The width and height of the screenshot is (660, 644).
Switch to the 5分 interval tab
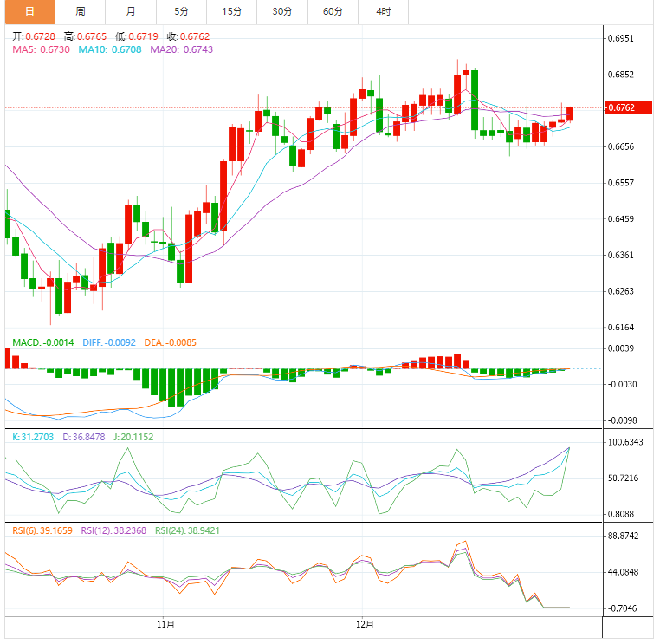(x=180, y=11)
